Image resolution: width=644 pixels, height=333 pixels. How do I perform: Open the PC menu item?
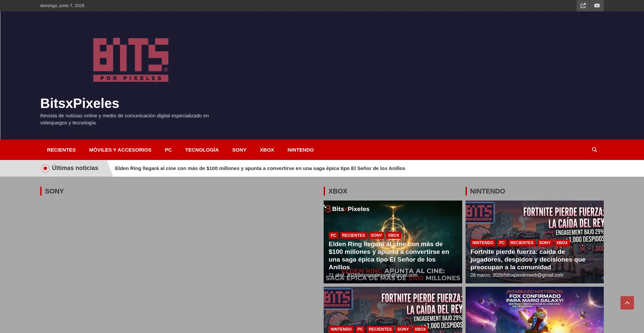pos(168,150)
